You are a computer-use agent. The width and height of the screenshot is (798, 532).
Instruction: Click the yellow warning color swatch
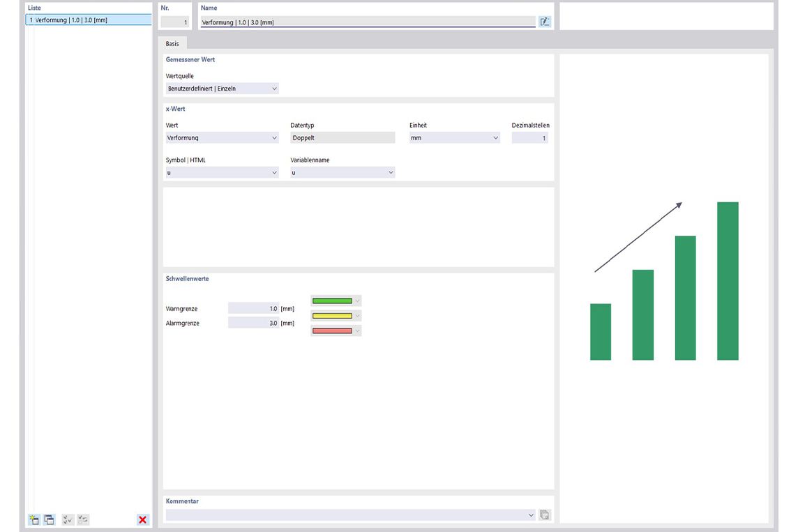[x=333, y=316]
